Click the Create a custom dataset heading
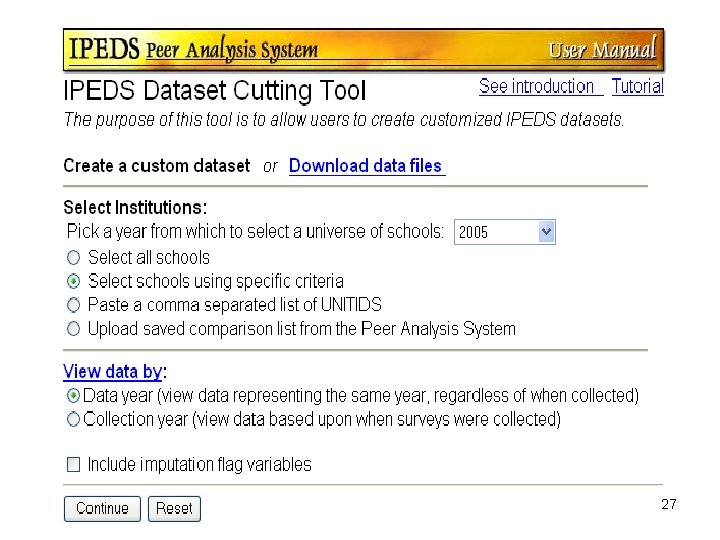Viewport: 720px width, 540px height. point(156,166)
